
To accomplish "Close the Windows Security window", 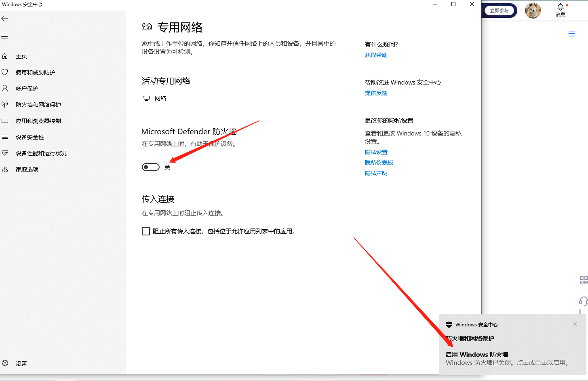I will (x=472, y=4).
